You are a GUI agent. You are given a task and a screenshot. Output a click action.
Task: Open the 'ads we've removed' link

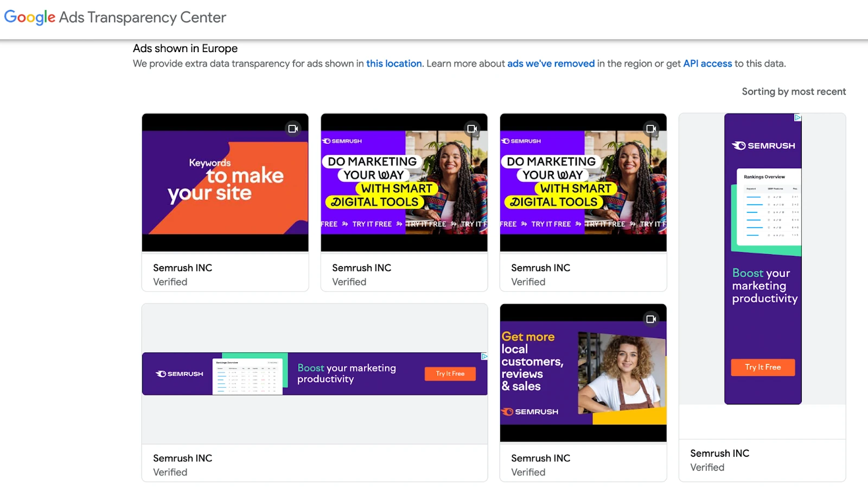pos(551,64)
